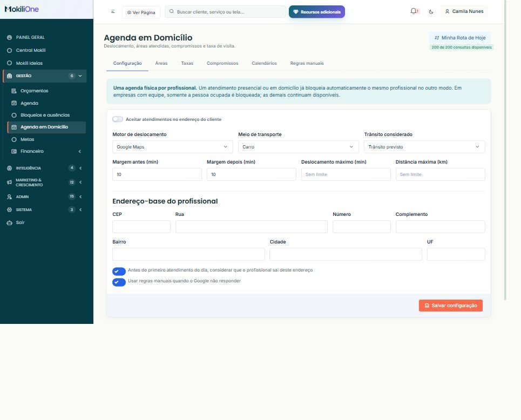Click the Marketing megaphone icon
The height and width of the screenshot is (420, 521).
coord(9,182)
